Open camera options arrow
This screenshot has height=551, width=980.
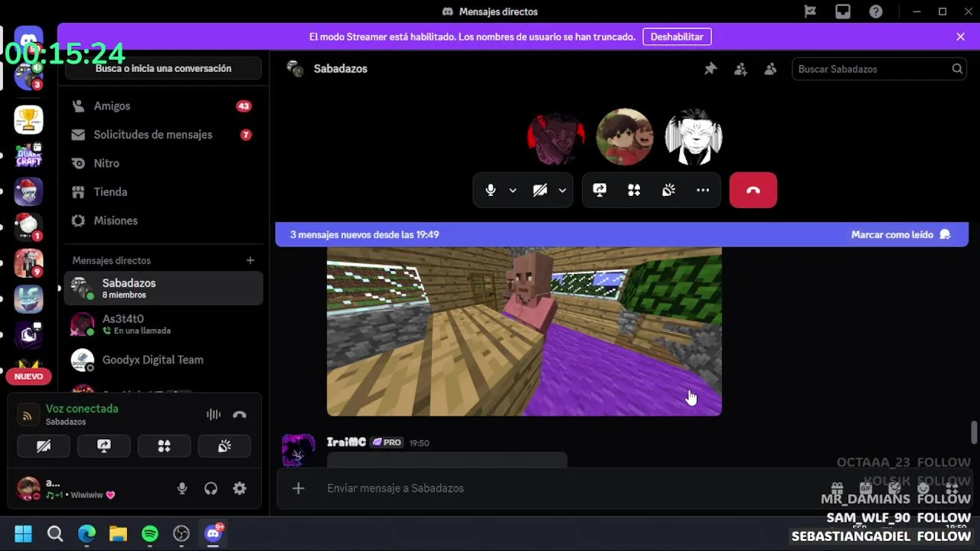[562, 191]
